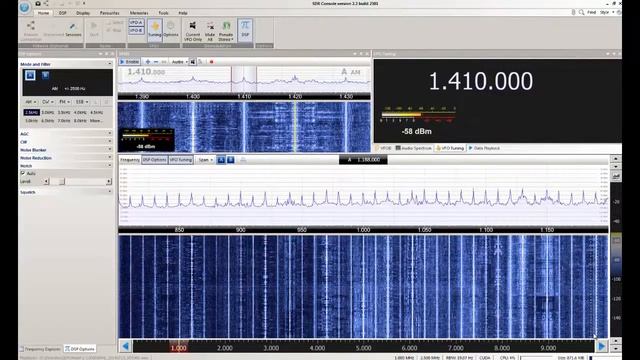Select blue B icon beside Span
This screenshot has width=640, height=360.
tap(231, 160)
